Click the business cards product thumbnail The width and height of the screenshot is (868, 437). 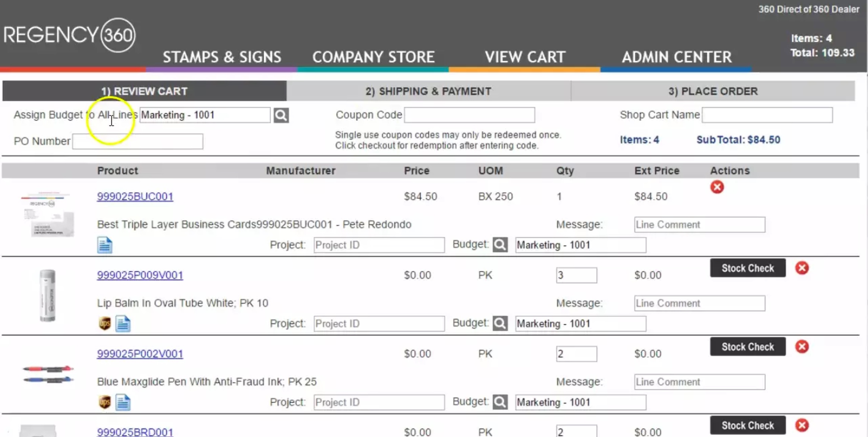[48, 214]
